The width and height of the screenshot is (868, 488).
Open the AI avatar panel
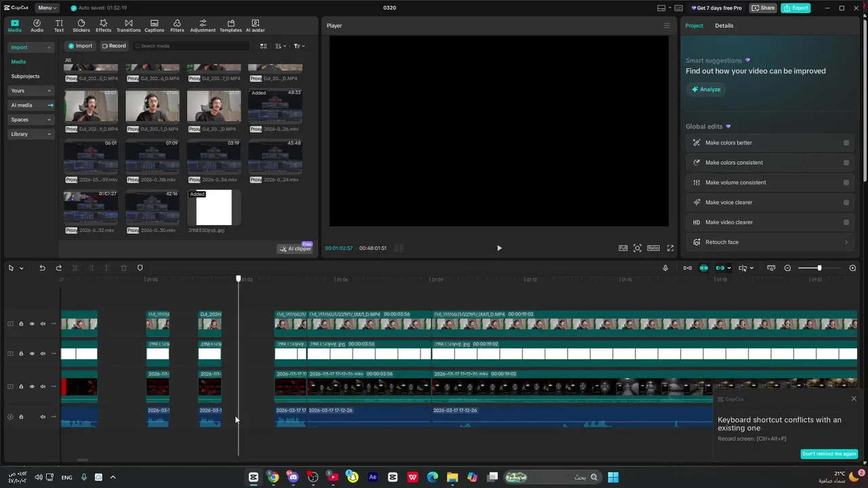coord(255,26)
